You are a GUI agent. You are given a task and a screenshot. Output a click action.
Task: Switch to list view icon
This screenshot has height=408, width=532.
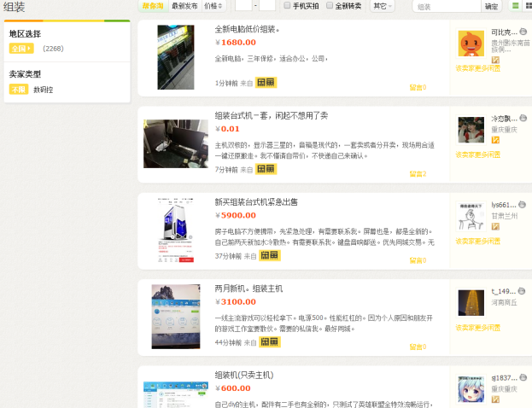point(516,6)
